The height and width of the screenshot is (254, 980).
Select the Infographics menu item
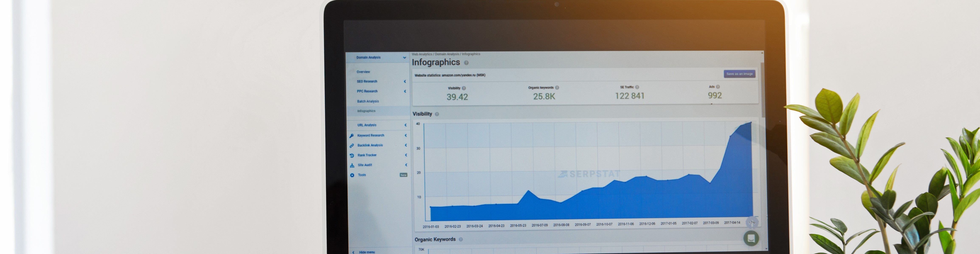pos(366,111)
